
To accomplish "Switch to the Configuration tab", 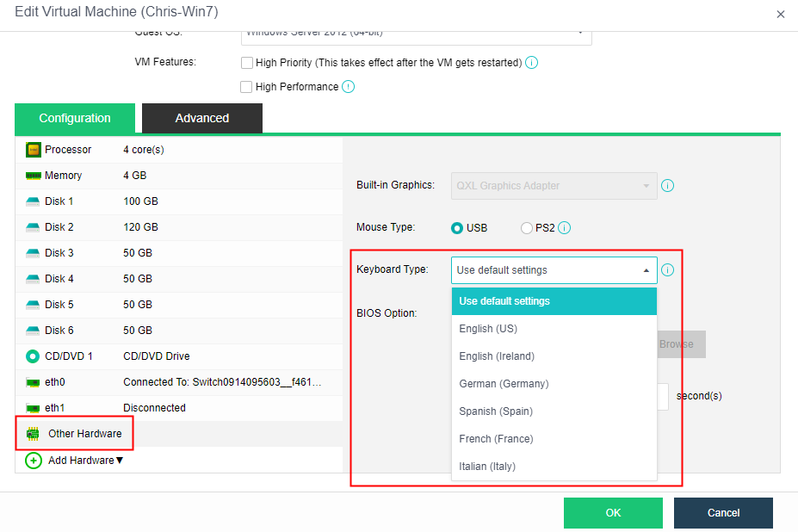I will tap(75, 118).
